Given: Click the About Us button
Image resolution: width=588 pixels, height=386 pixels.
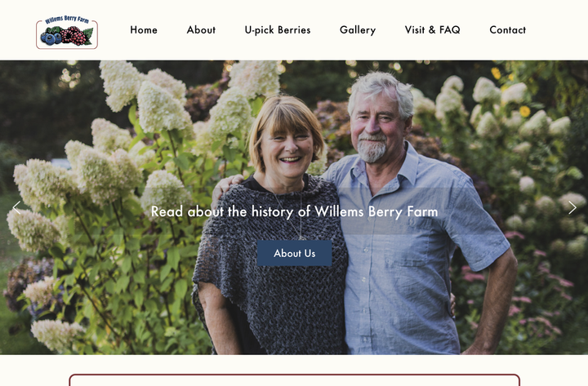Looking at the screenshot, I should point(294,253).
